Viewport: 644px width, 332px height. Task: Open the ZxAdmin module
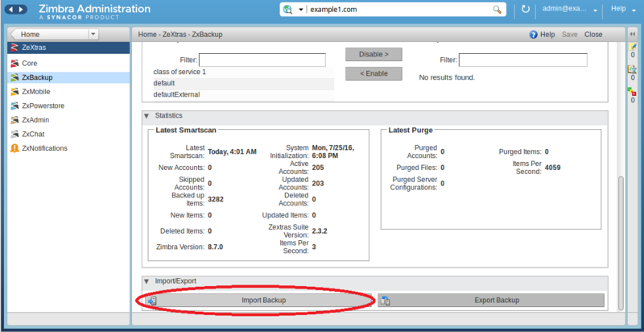(68, 120)
